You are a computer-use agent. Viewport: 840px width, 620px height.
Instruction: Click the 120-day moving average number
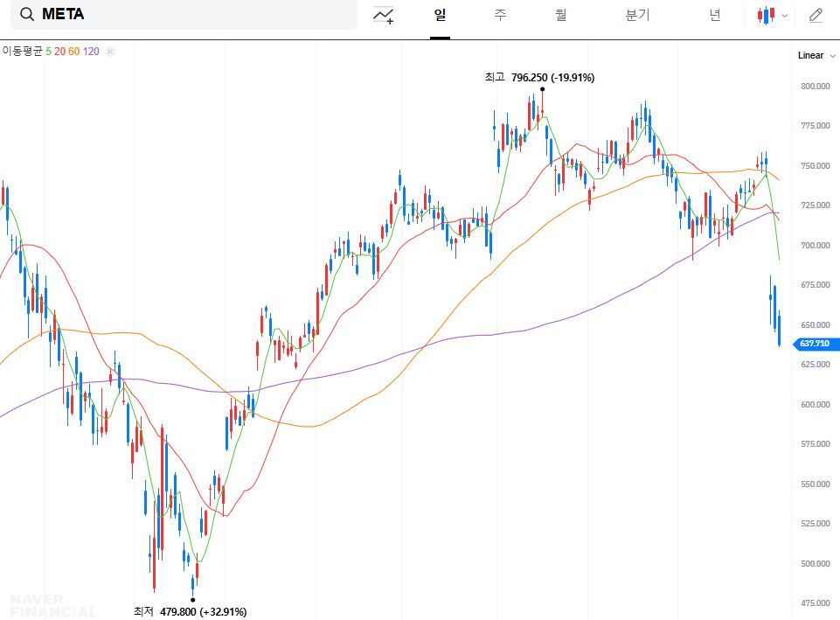coord(91,52)
